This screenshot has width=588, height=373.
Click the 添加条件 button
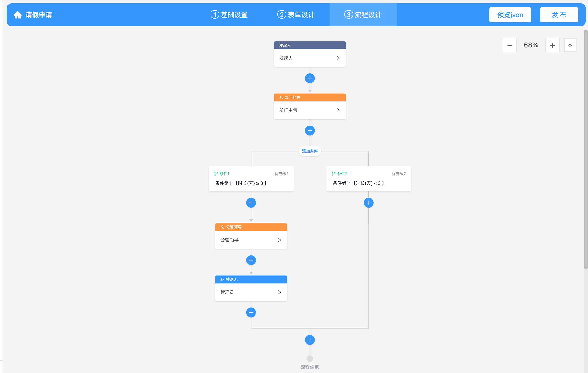click(x=310, y=151)
